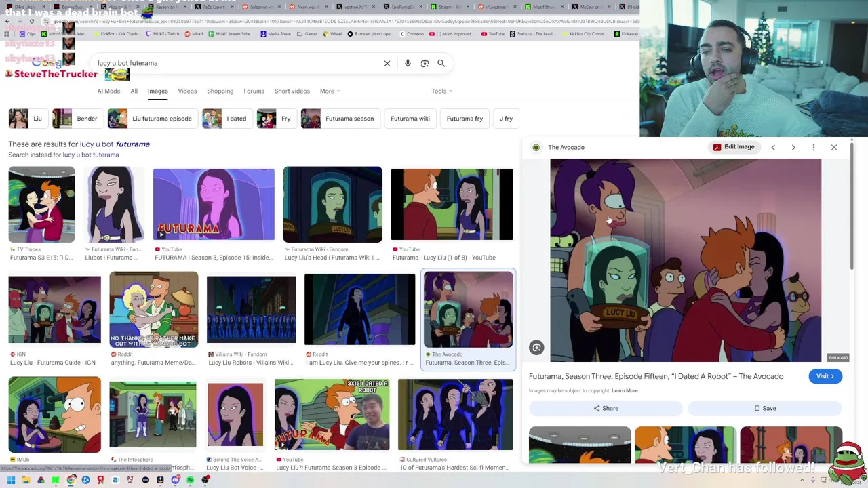The image size is (868, 488).
Task: Switch to the All results tab
Action: point(134,91)
